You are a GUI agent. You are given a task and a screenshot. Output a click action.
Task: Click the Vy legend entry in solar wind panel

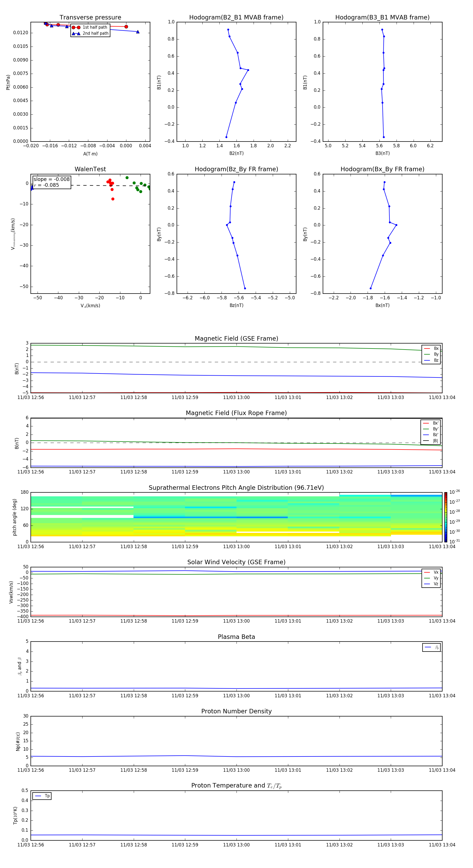(x=431, y=578)
